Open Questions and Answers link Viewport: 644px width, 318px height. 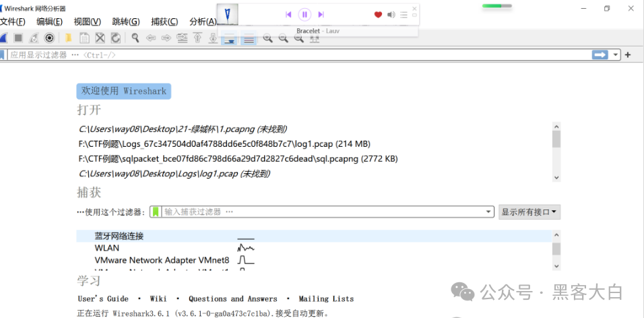click(x=233, y=298)
